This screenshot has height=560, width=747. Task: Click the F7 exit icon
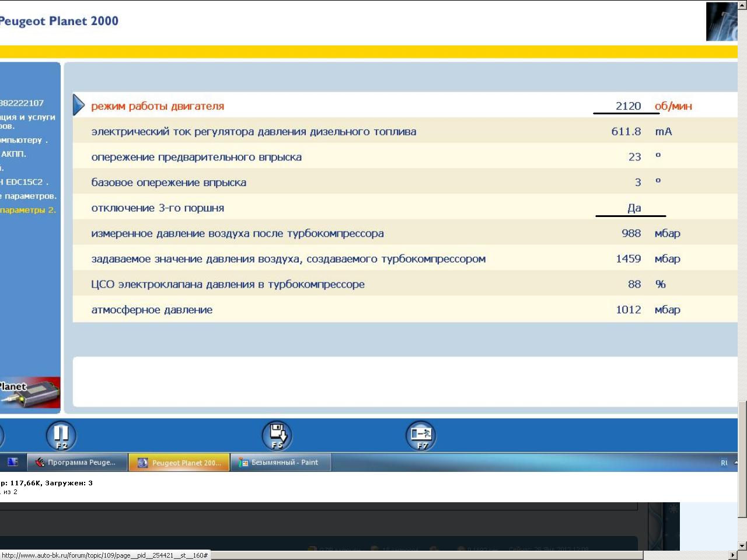point(421,436)
